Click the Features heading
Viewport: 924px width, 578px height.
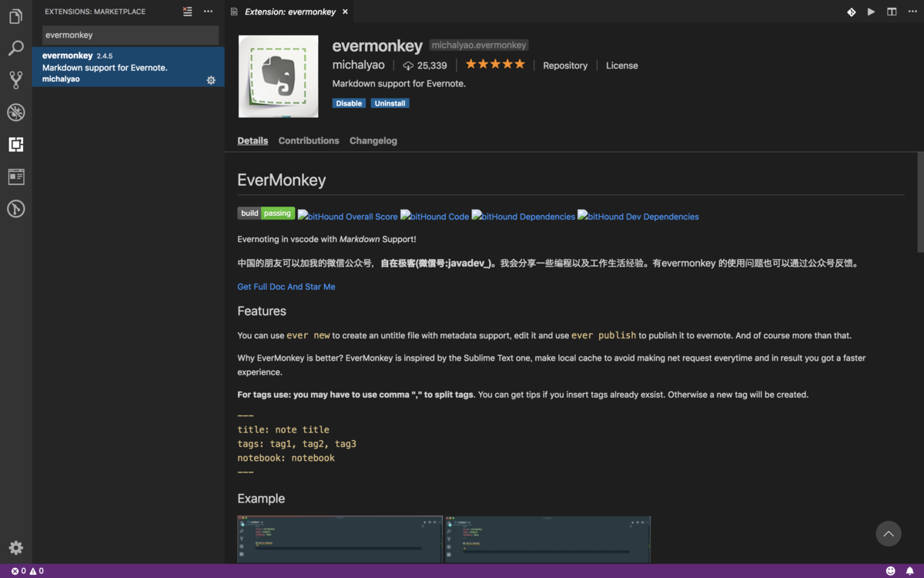[262, 311]
